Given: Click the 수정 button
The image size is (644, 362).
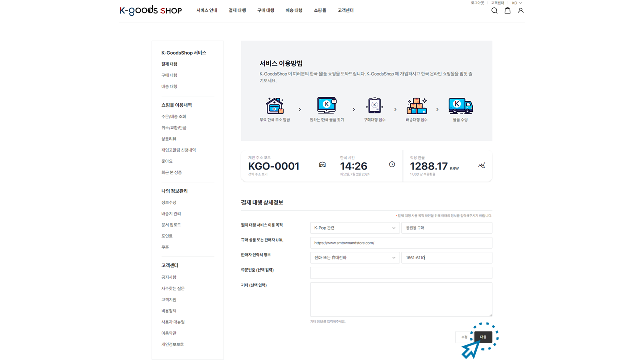Looking at the screenshot, I should click(x=464, y=337).
